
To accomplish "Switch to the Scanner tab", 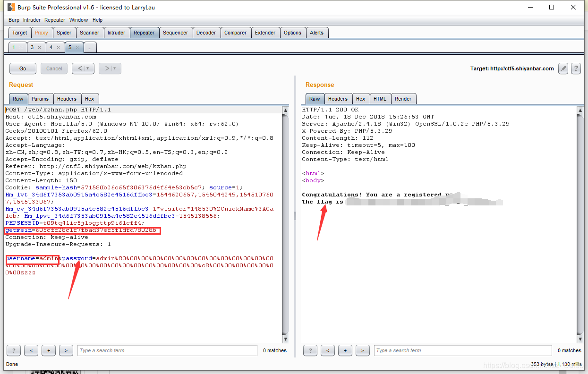I will [90, 33].
